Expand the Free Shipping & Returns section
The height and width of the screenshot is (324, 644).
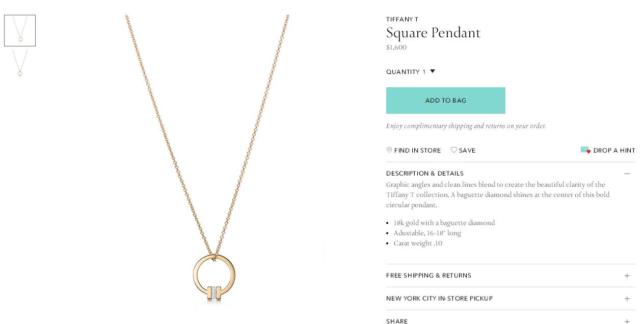click(x=511, y=276)
